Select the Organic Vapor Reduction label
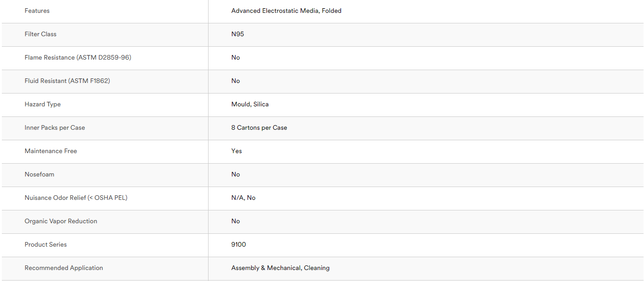 tap(61, 221)
